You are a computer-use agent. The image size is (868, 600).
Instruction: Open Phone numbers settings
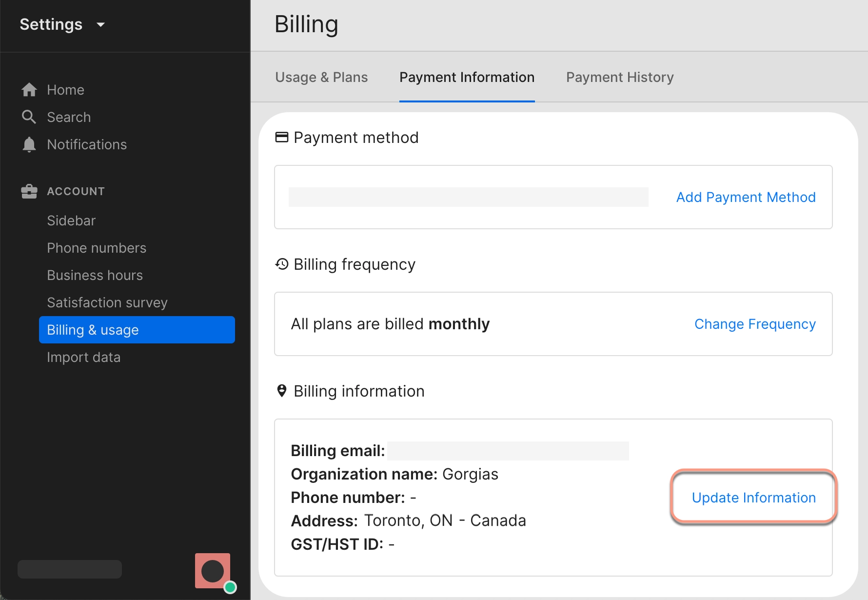pos(96,248)
